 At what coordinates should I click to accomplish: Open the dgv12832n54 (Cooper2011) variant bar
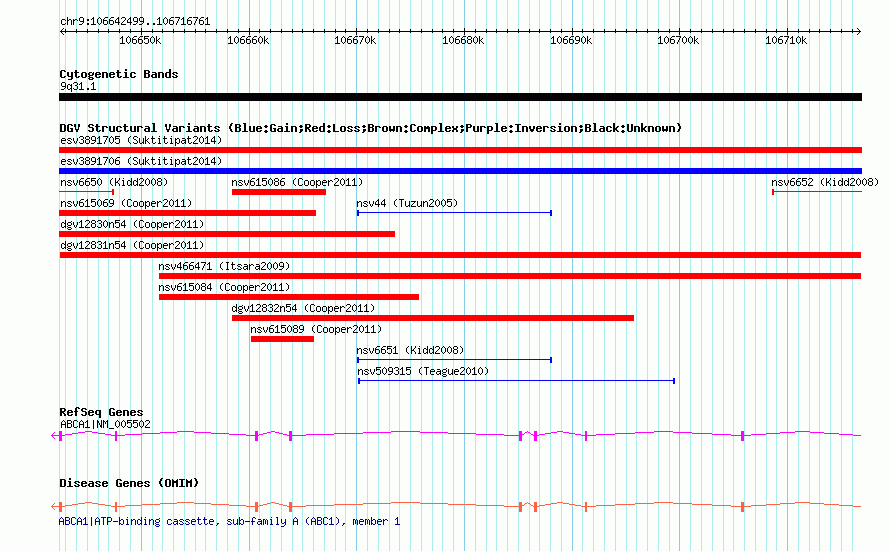point(433,318)
